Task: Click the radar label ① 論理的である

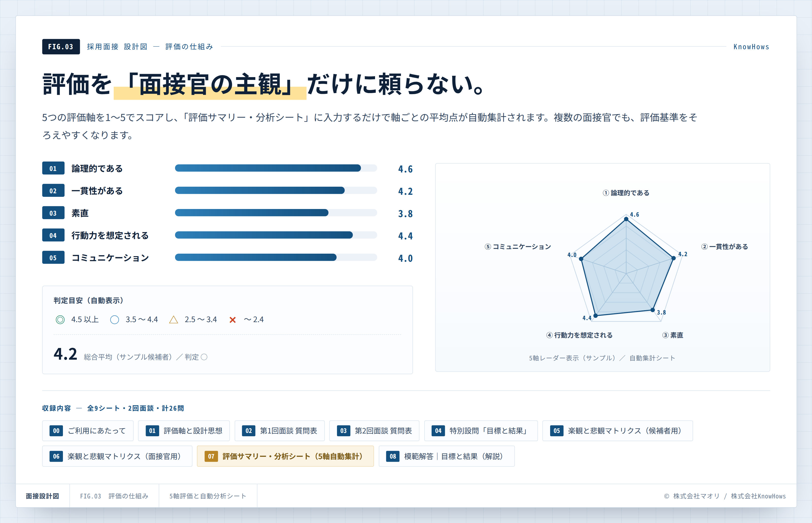Action: pos(626,193)
